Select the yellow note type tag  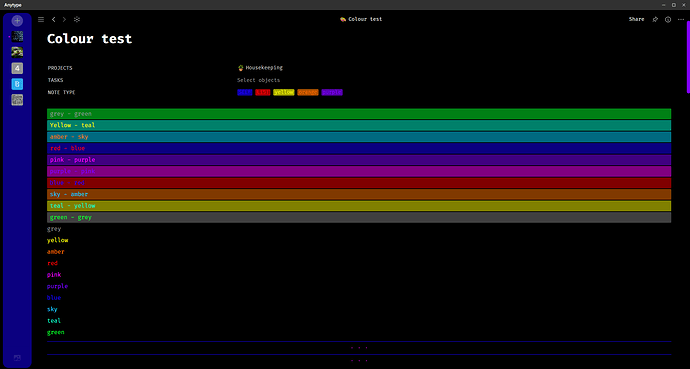coord(283,92)
